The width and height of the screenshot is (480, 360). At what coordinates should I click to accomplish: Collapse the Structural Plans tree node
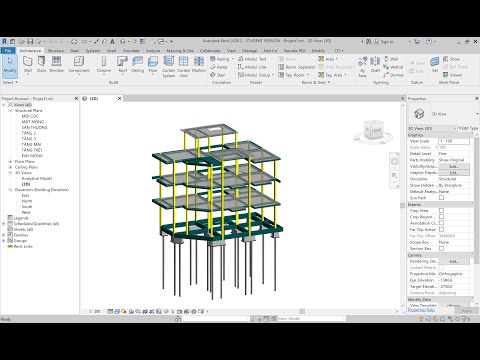click(x=10, y=110)
